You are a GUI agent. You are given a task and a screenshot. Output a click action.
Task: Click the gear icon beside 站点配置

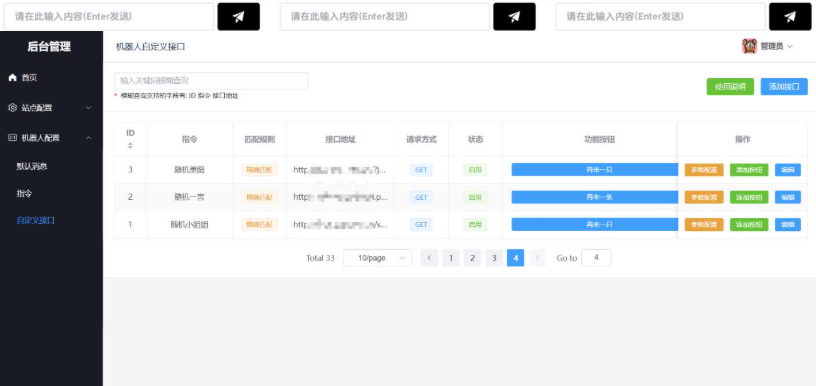pos(13,108)
